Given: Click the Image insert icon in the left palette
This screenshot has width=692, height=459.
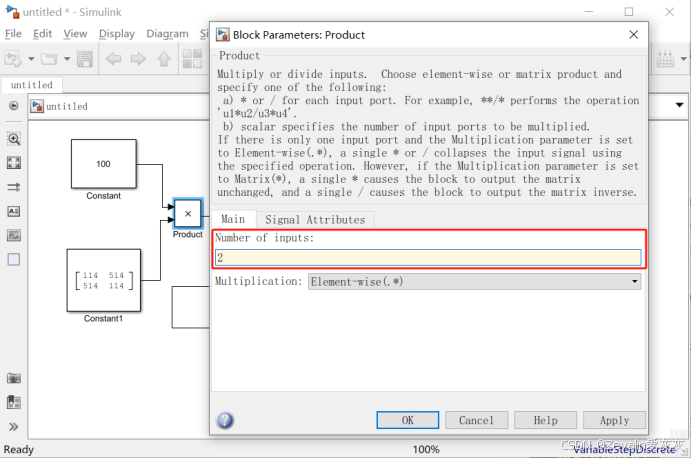Looking at the screenshot, I should pyautogui.click(x=14, y=236).
